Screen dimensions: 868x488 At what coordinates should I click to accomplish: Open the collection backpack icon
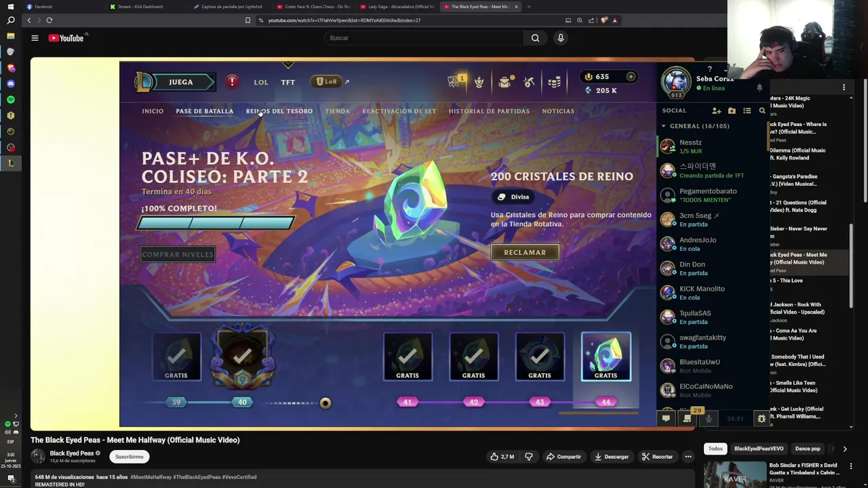point(505,82)
